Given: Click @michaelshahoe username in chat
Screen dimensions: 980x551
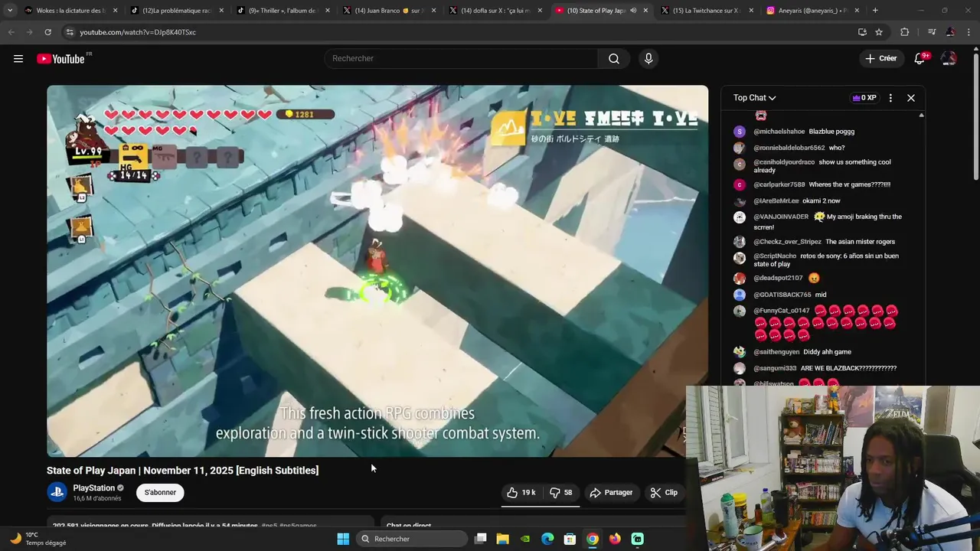Looking at the screenshot, I should (x=779, y=132).
